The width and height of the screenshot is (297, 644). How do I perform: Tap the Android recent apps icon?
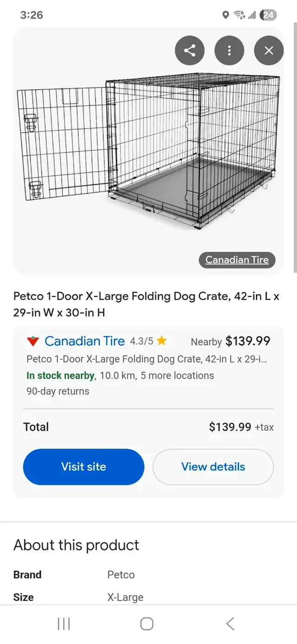coord(64,624)
